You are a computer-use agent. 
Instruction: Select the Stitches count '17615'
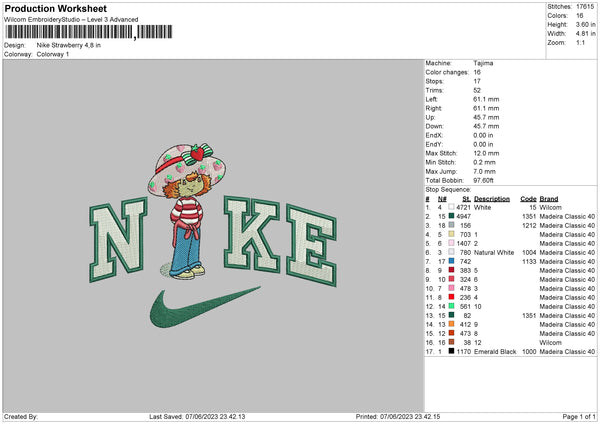[x=585, y=7]
